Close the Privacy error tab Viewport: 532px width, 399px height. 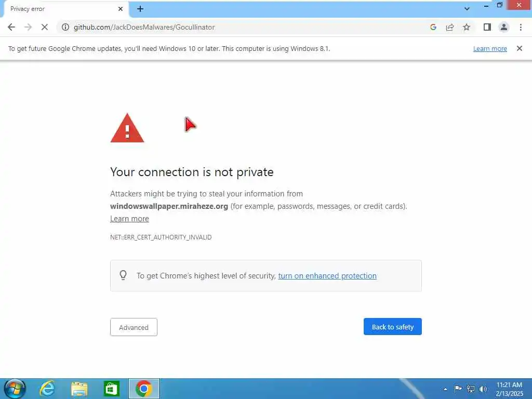coord(121,9)
